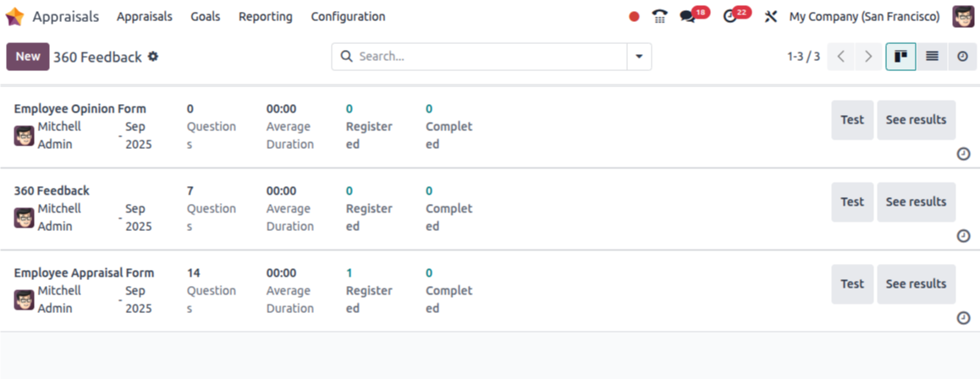Click the gear icon beside 360 Feedback
Image resolution: width=980 pixels, height=379 pixels.
click(153, 57)
